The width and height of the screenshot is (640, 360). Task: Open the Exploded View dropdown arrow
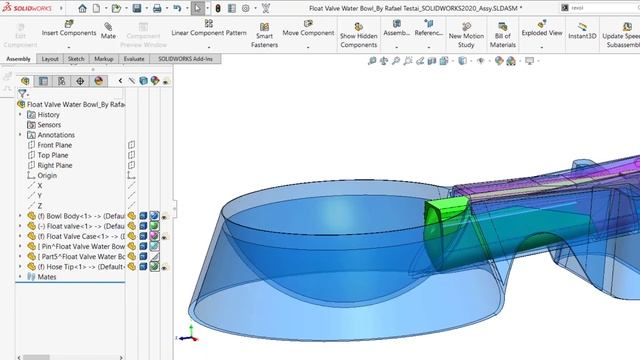tap(542, 47)
